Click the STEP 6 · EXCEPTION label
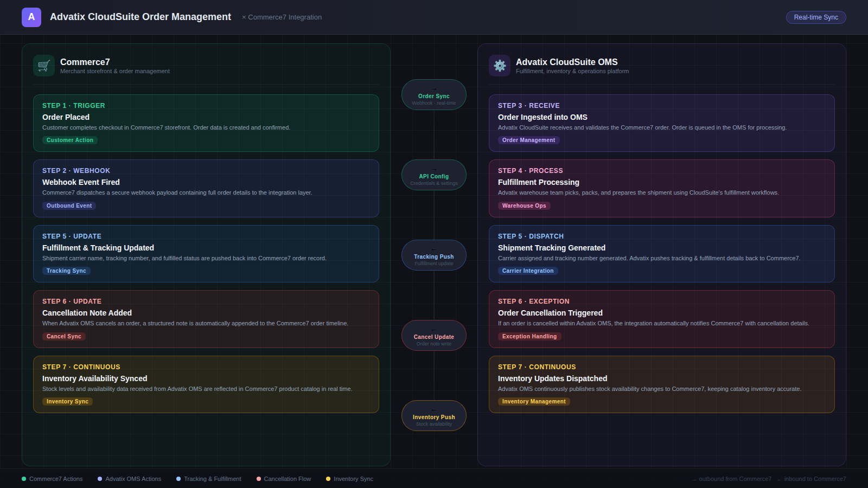This screenshot has height=488, width=868. pyautogui.click(x=534, y=301)
